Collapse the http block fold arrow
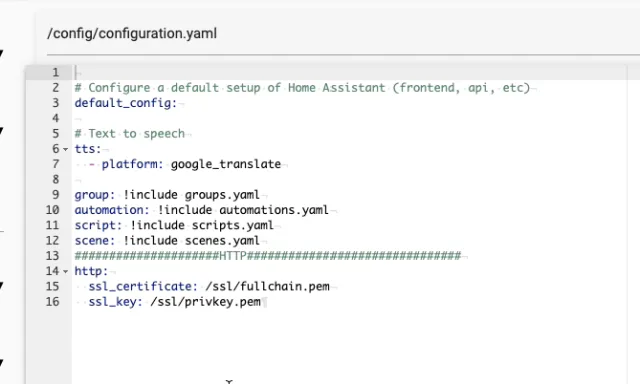This screenshot has width=640, height=384. pyautogui.click(x=66, y=271)
